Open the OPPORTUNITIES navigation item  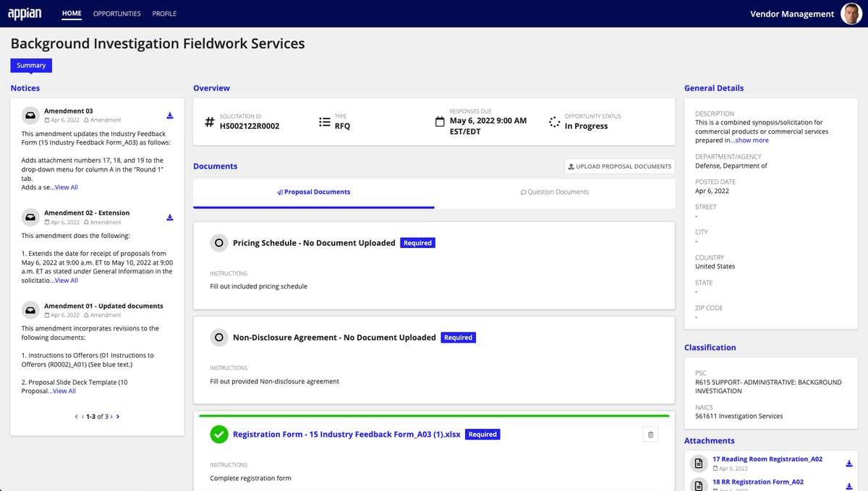[x=117, y=14]
